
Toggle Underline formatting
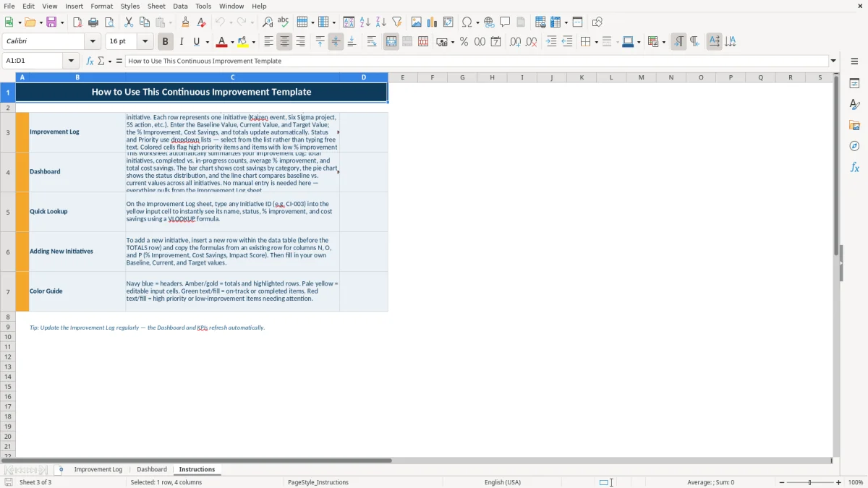(x=196, y=42)
